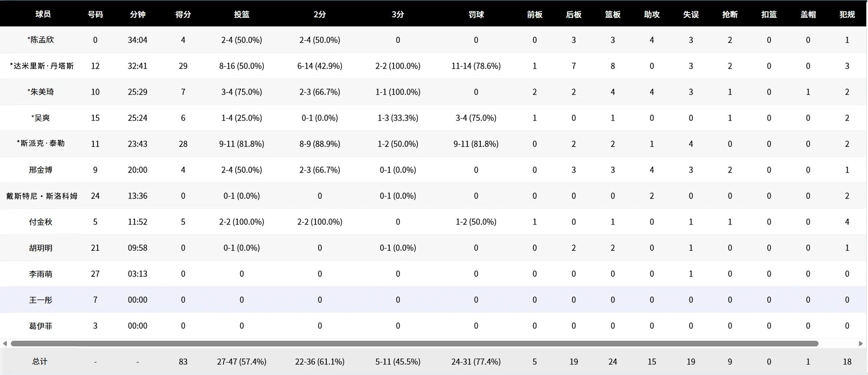
Task: Click the 盖帽 column header
Action: coord(808,14)
